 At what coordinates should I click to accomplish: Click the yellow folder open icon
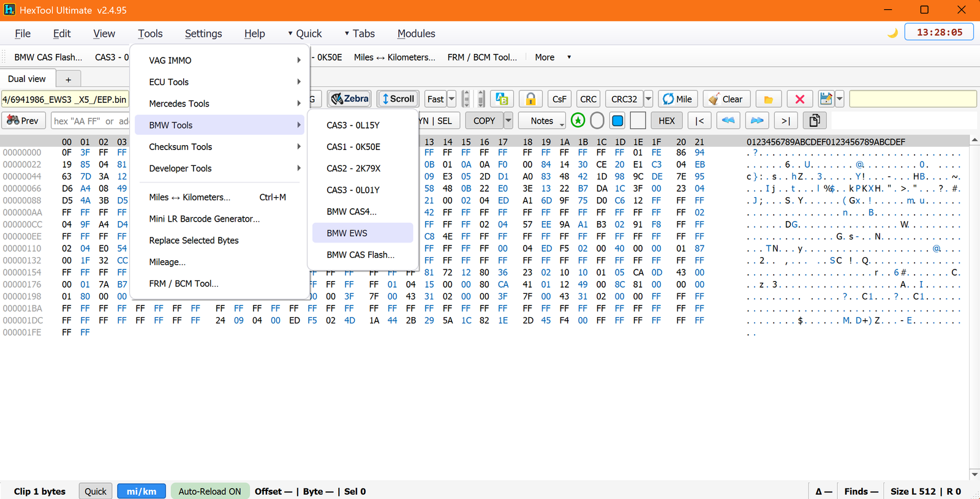click(768, 99)
